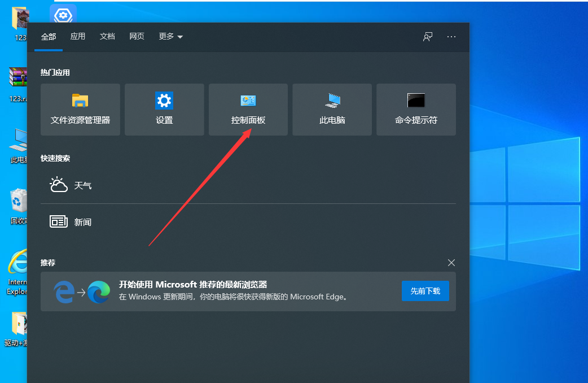Select the 新闻 quick search item
The height and width of the screenshot is (383, 588).
[x=83, y=221]
